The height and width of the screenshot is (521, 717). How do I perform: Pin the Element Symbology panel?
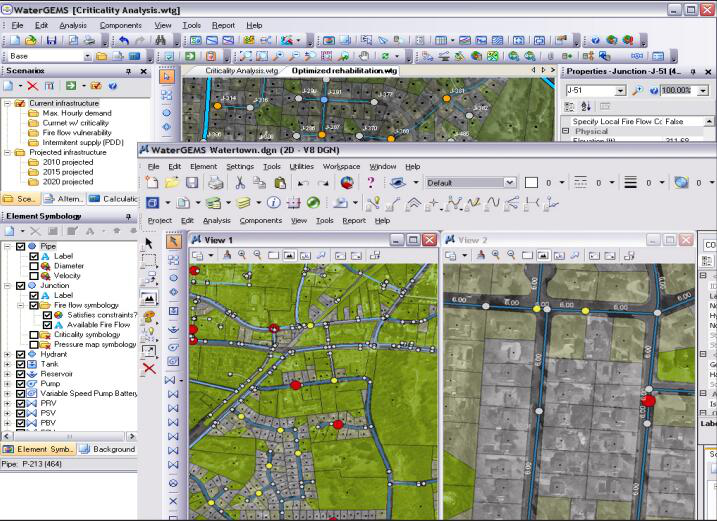click(128, 216)
